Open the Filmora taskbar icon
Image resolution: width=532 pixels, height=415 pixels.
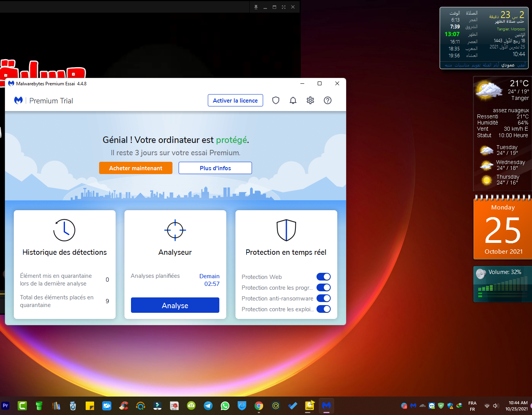click(157, 405)
